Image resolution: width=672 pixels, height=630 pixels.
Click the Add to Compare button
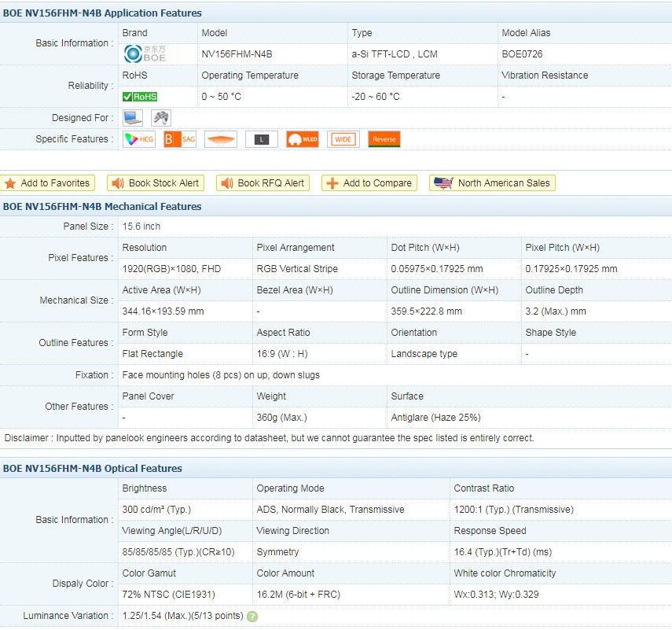coord(369,183)
